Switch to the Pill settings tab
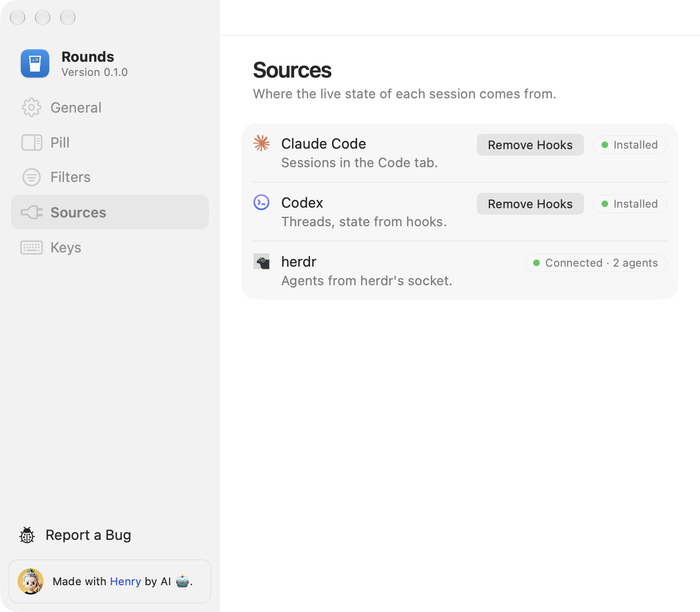700x612 pixels. pyautogui.click(x=110, y=143)
